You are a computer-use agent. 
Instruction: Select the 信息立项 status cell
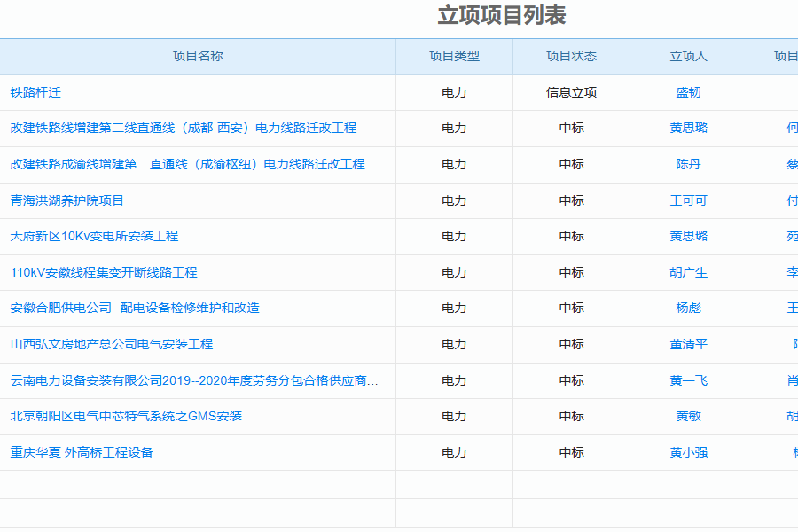pyautogui.click(x=571, y=92)
